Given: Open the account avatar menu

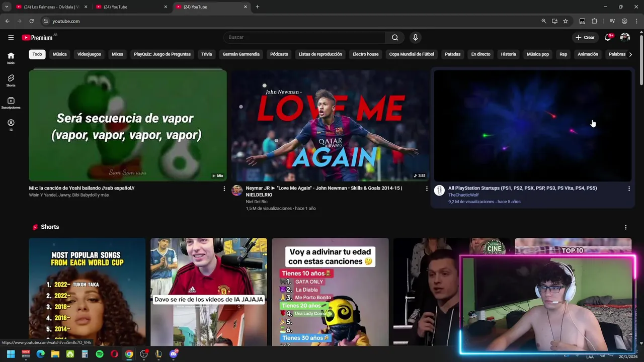Looking at the screenshot, I should 625,37.
